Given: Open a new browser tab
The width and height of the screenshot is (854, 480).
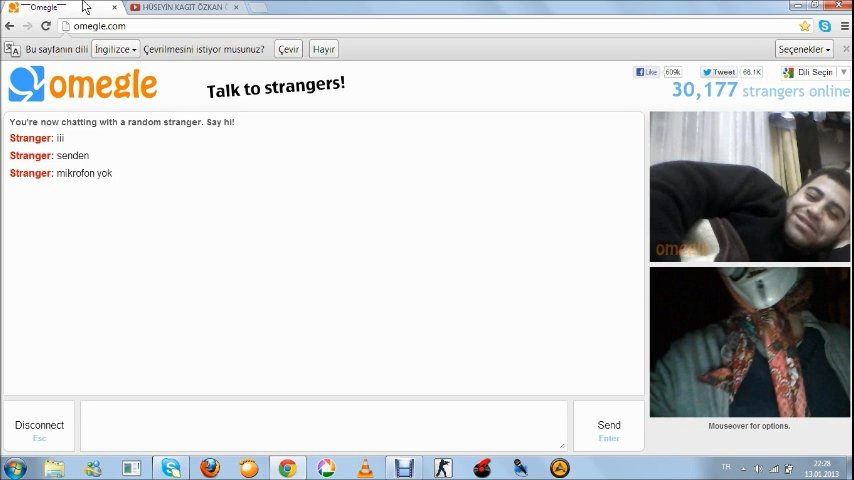Looking at the screenshot, I should (258, 7).
